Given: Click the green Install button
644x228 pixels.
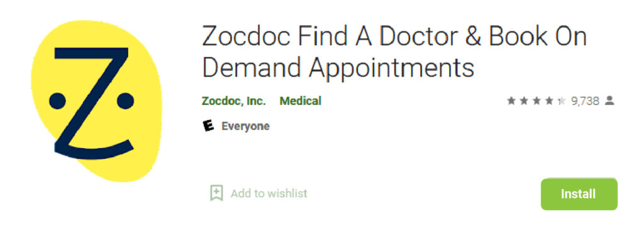Looking at the screenshot, I should pyautogui.click(x=579, y=194).
